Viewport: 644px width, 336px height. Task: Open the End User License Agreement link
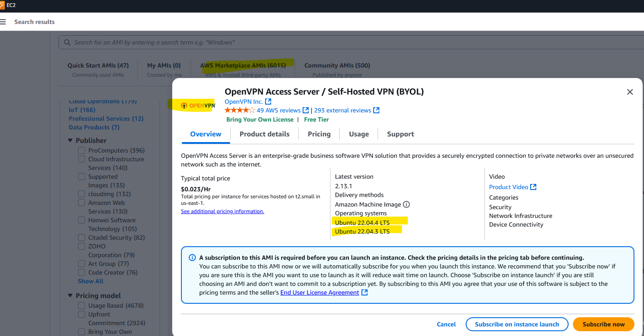[320, 292]
